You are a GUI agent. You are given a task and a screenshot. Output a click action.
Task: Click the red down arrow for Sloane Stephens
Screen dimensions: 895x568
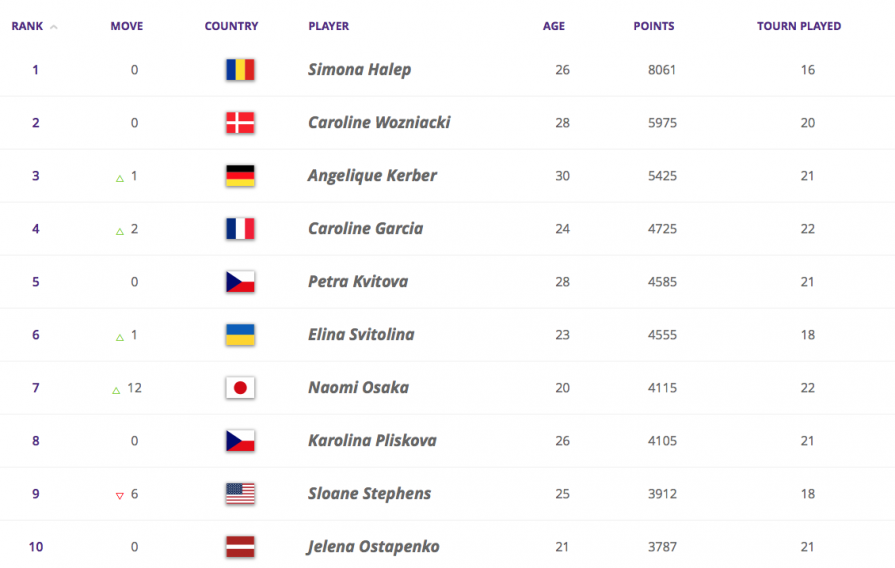tap(120, 496)
